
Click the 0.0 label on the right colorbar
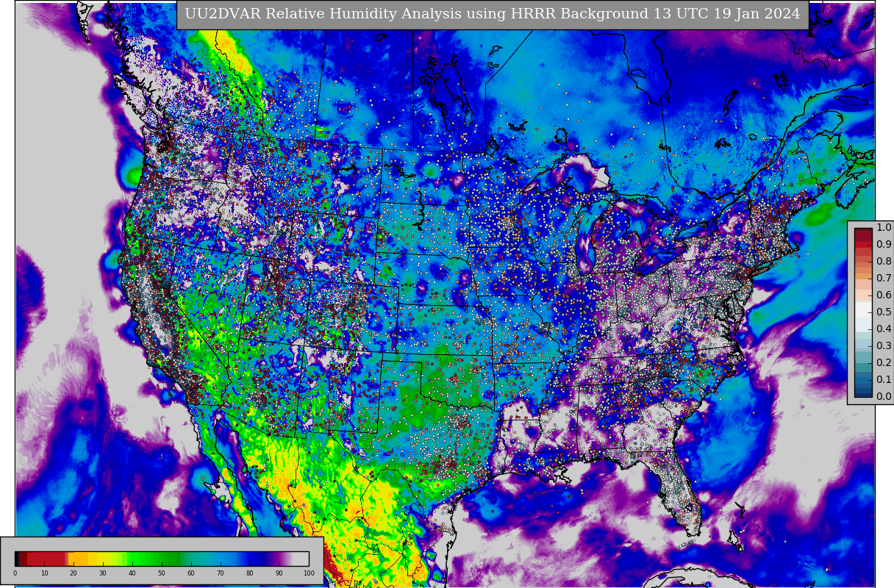(x=884, y=396)
